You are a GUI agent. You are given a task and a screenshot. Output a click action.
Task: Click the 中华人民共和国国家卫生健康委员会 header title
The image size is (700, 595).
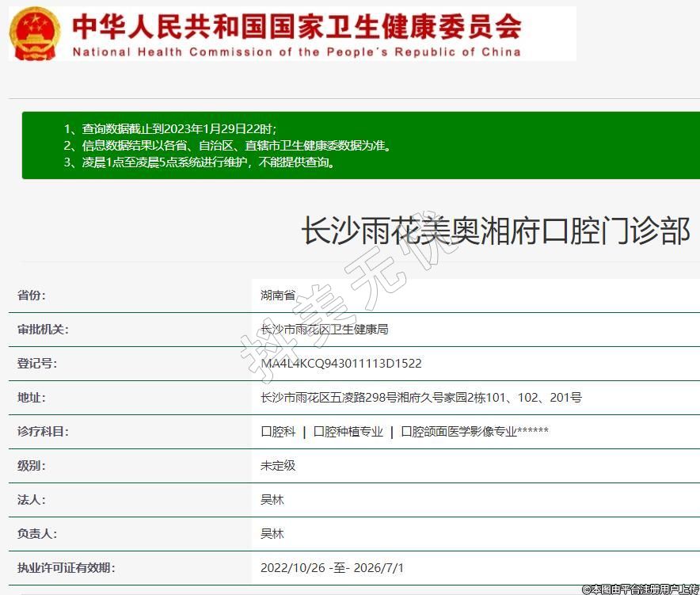coord(297,26)
